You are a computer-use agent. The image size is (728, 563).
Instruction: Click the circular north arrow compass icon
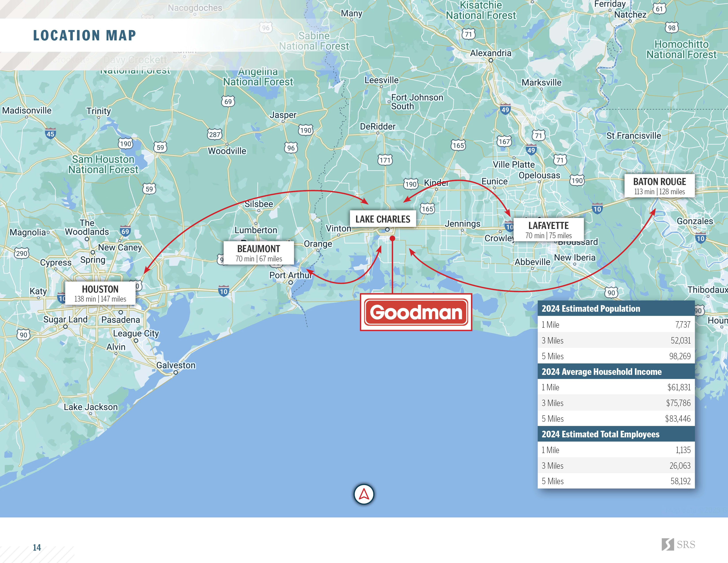(364, 494)
